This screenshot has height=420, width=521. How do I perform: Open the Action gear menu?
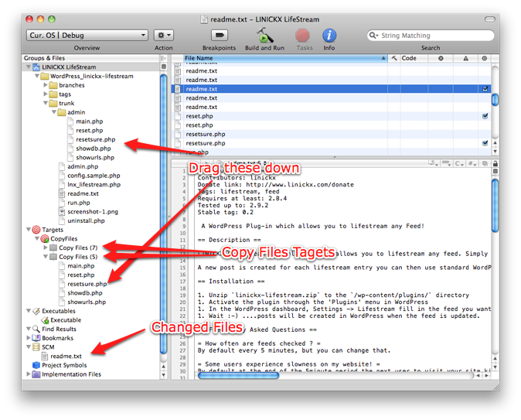point(163,35)
